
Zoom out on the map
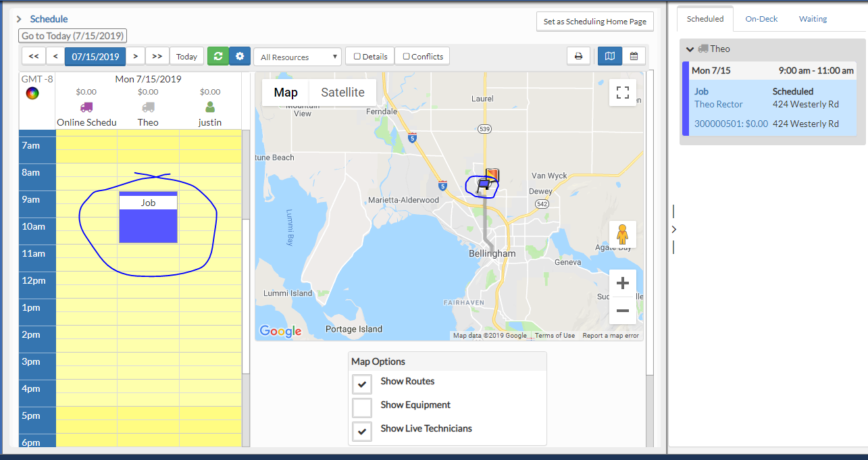pos(622,311)
